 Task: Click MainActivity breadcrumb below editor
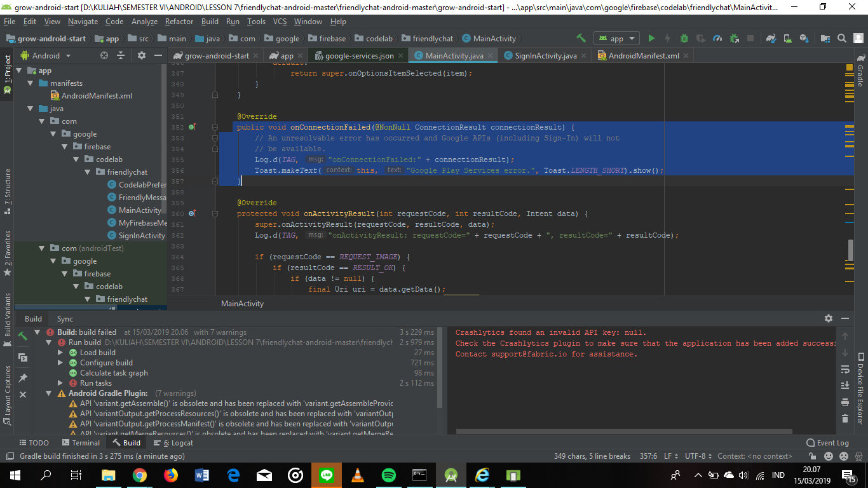pos(242,304)
